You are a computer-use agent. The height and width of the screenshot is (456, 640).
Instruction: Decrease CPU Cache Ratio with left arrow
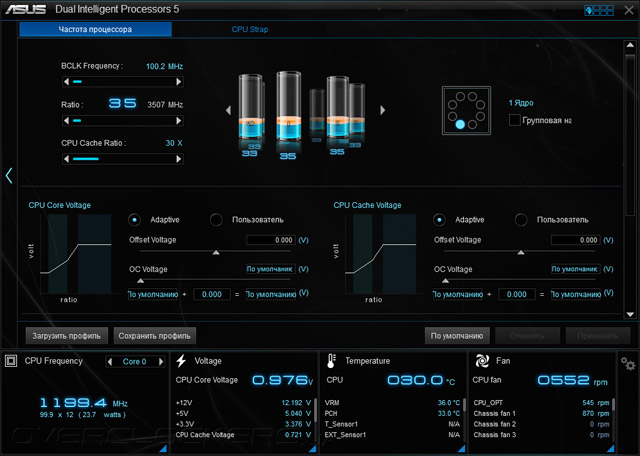(x=67, y=159)
